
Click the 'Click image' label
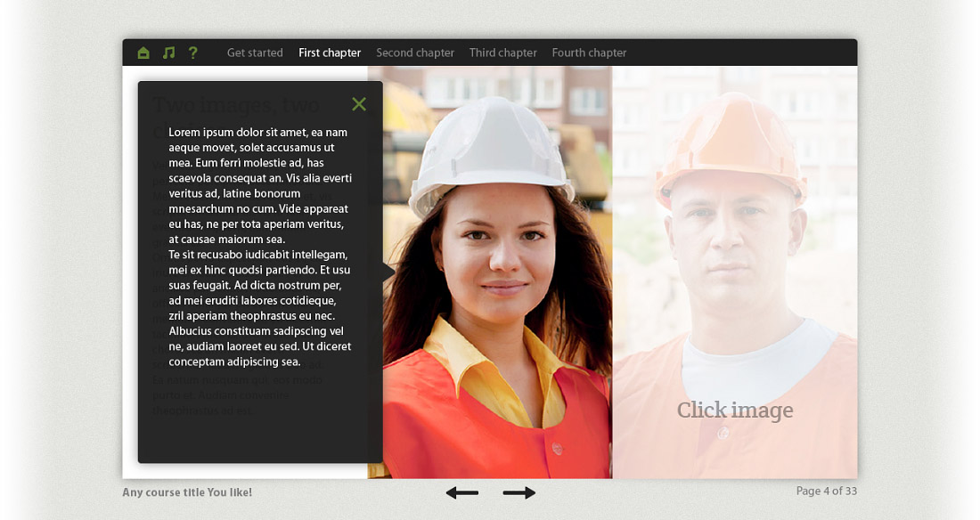click(x=735, y=410)
